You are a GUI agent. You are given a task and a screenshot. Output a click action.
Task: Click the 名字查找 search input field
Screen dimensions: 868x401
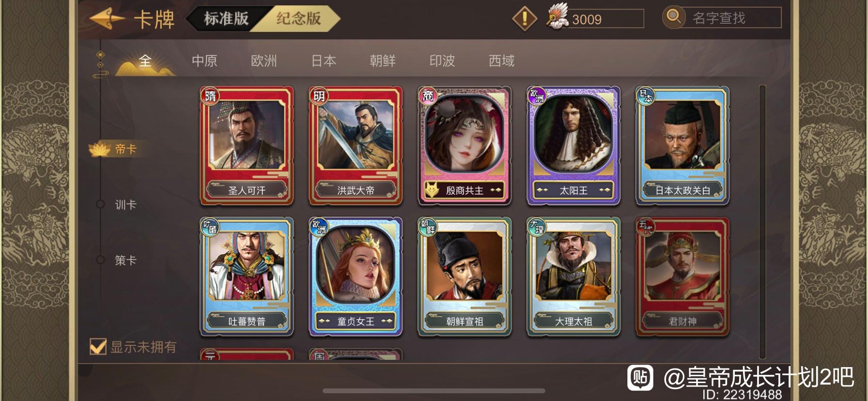(734, 18)
